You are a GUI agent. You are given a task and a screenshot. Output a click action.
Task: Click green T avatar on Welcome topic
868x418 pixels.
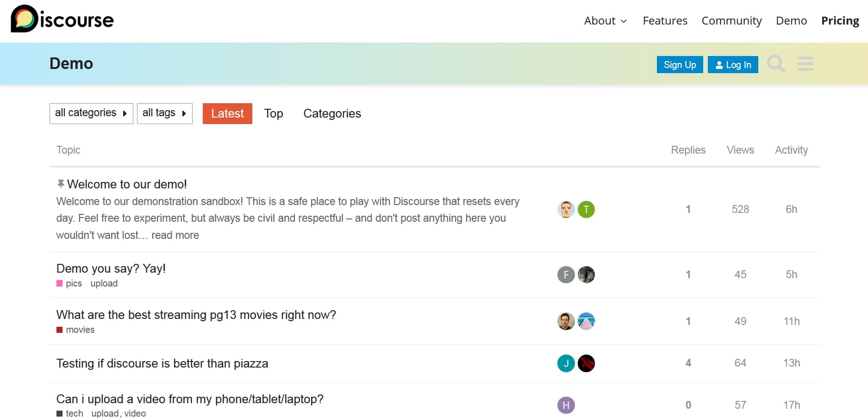[586, 209]
